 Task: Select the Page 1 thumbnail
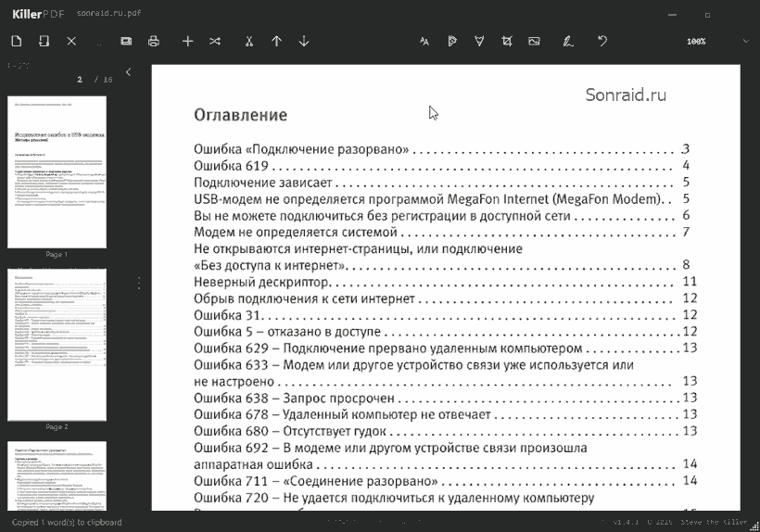pyautogui.click(x=57, y=172)
